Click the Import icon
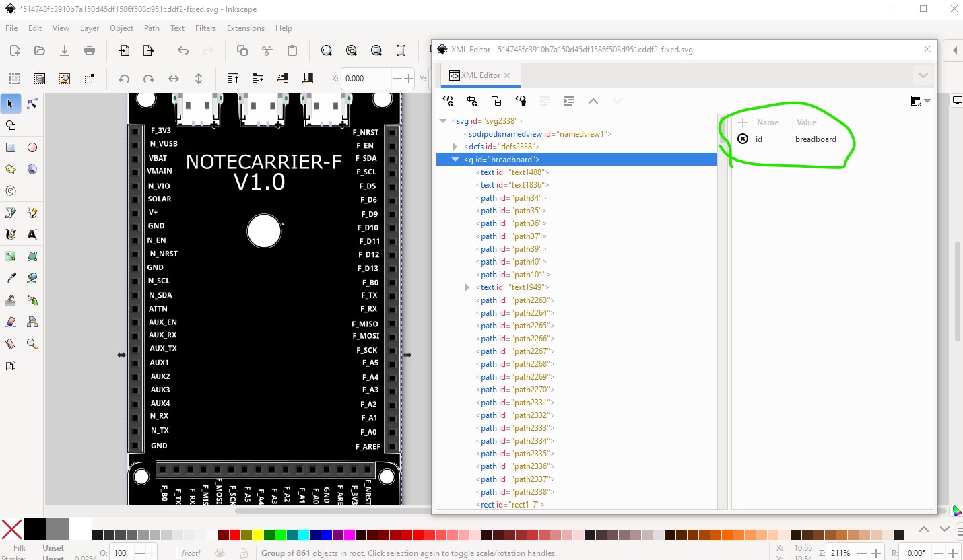This screenshot has width=963, height=560. coord(124,50)
